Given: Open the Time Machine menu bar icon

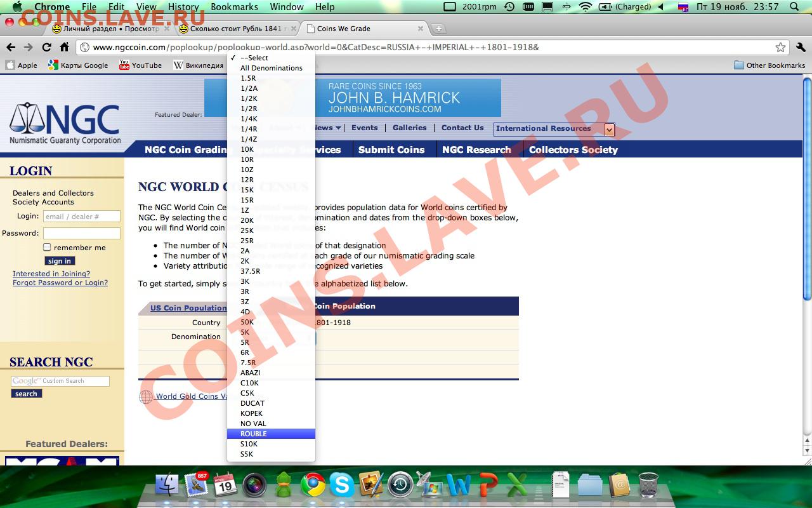Looking at the screenshot, I should (x=509, y=7).
